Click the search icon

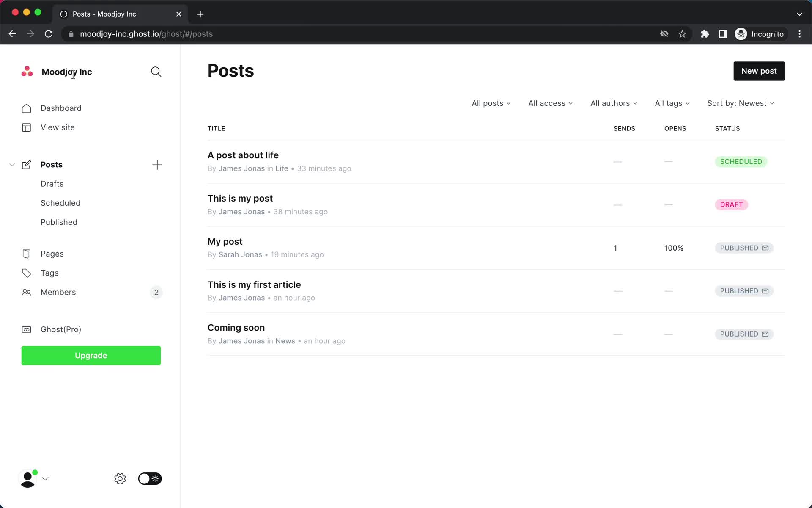[156, 72]
